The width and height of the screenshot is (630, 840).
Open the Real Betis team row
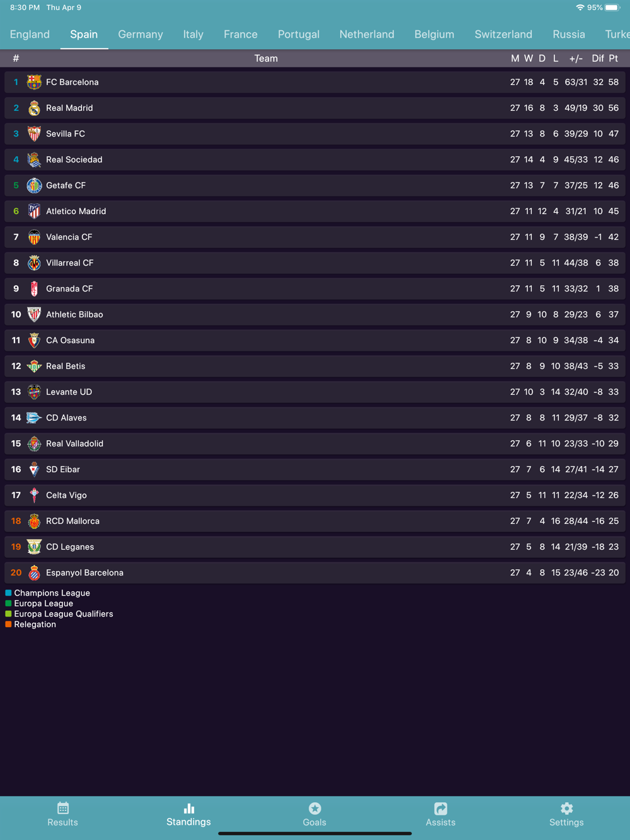coord(315,366)
